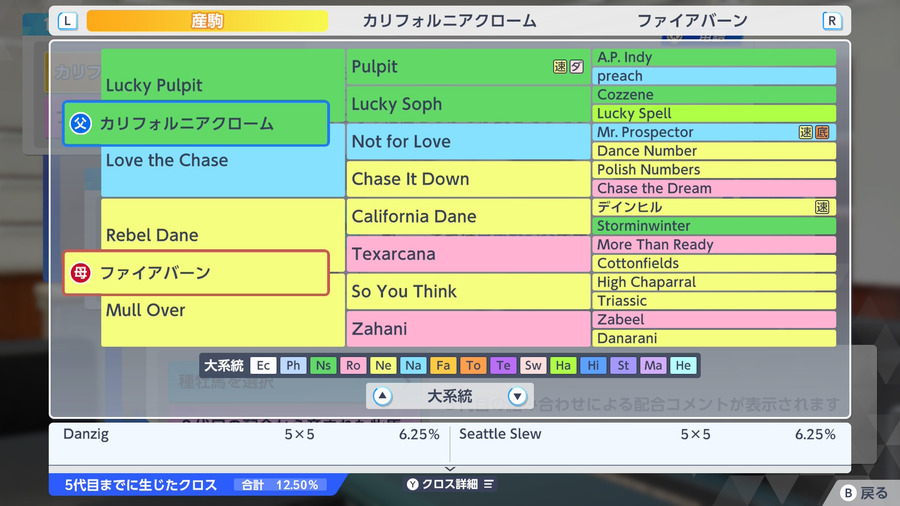Select the Ma lineage swatch
The image size is (900, 506).
tap(653, 365)
